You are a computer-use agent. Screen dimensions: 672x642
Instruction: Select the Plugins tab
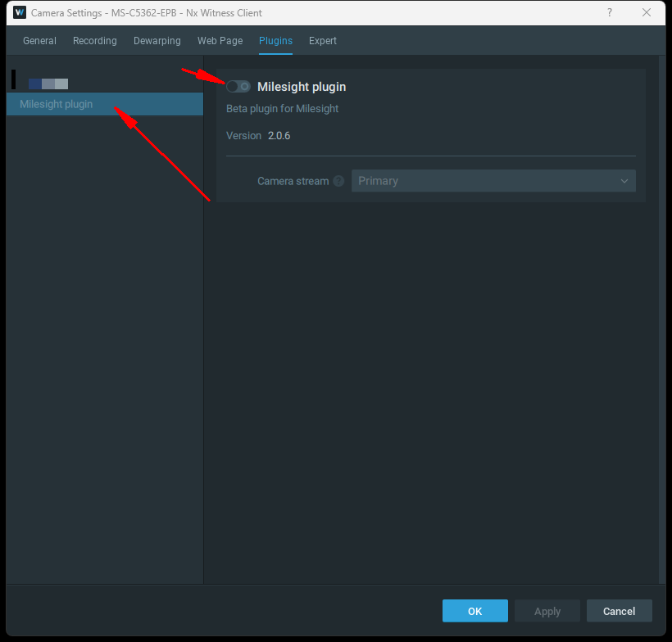point(275,41)
